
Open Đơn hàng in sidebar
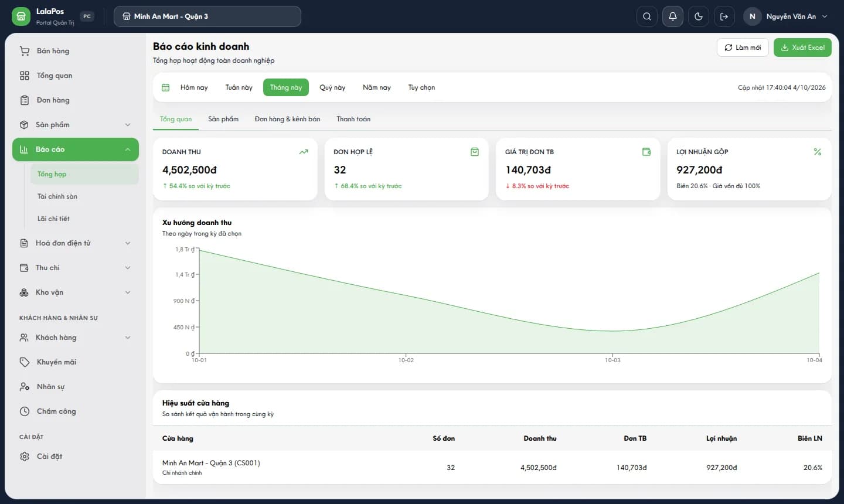[76, 100]
